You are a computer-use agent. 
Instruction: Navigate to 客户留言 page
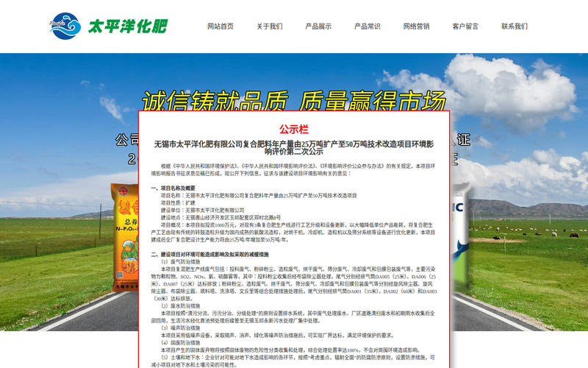click(465, 26)
